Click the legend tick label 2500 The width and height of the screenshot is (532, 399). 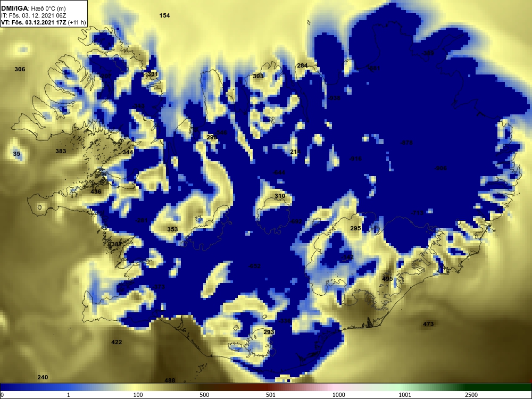tap(471, 395)
